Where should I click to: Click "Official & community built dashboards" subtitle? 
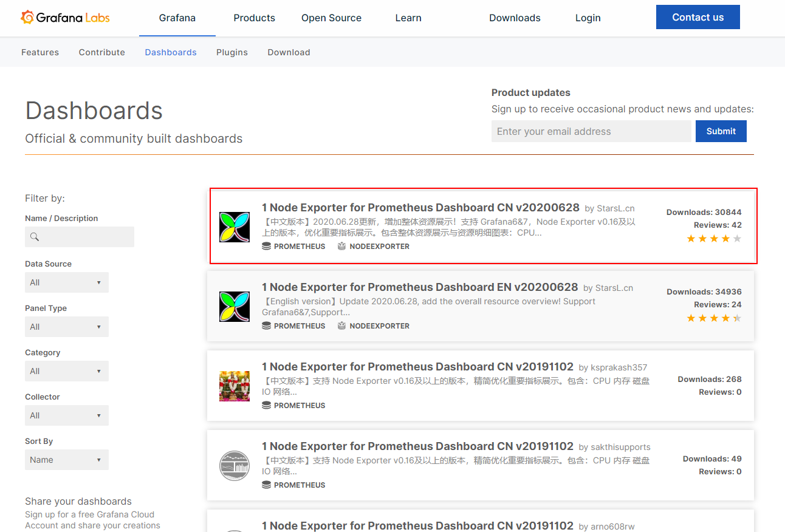pos(134,139)
